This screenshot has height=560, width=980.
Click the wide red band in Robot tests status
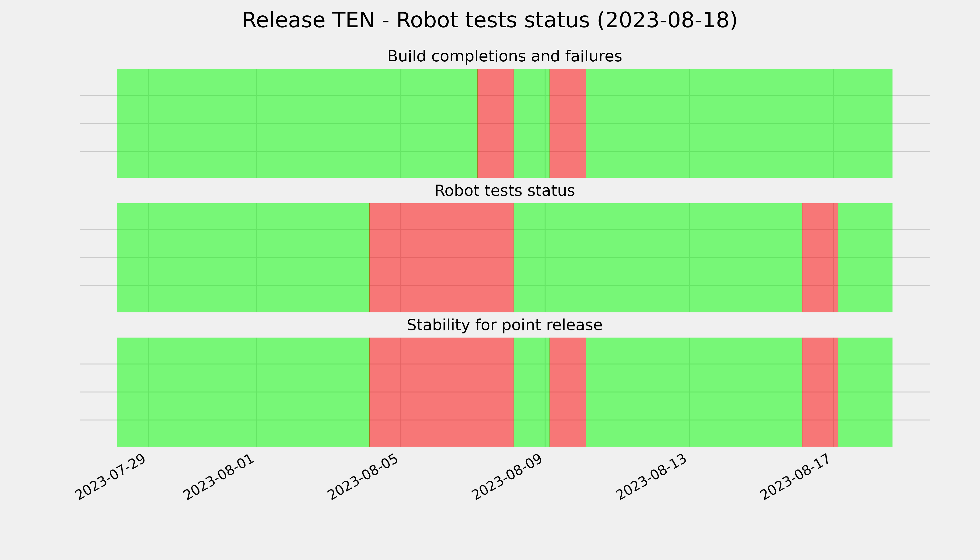point(441,258)
